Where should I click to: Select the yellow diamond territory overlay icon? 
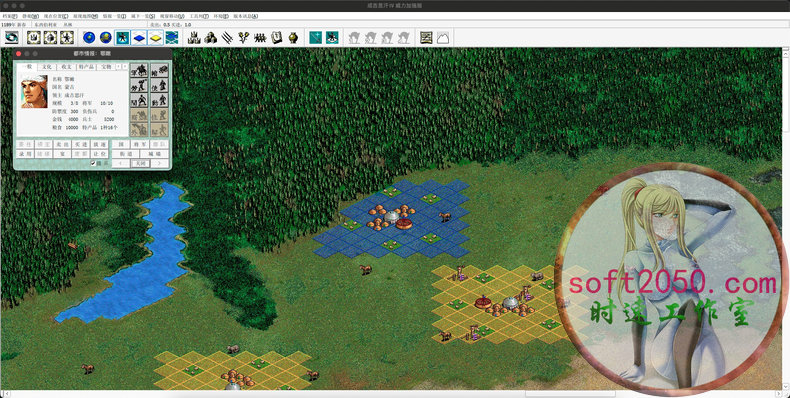[156, 37]
